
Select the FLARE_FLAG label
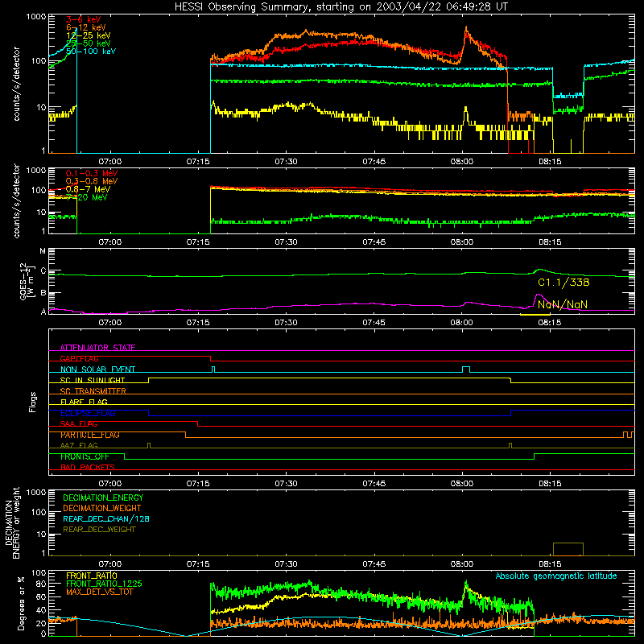[x=84, y=402]
